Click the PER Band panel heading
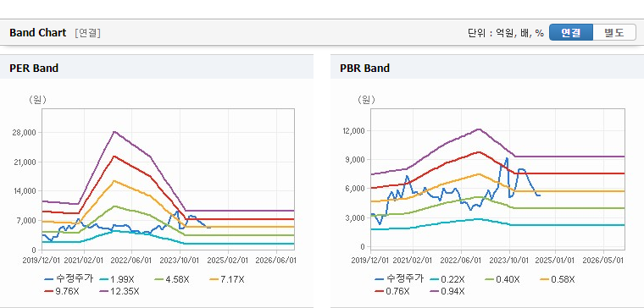This screenshot has height=308, width=644. coord(34,68)
